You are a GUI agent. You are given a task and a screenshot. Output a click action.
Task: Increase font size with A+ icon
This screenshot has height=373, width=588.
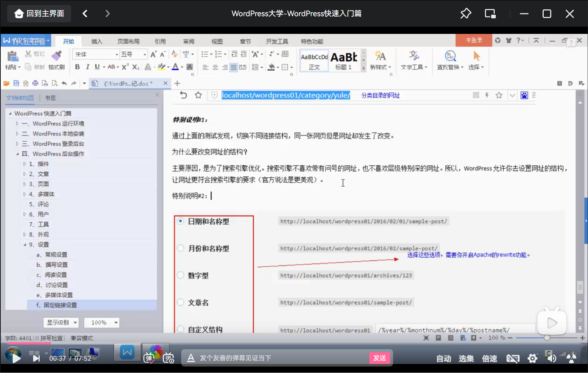coord(153,54)
